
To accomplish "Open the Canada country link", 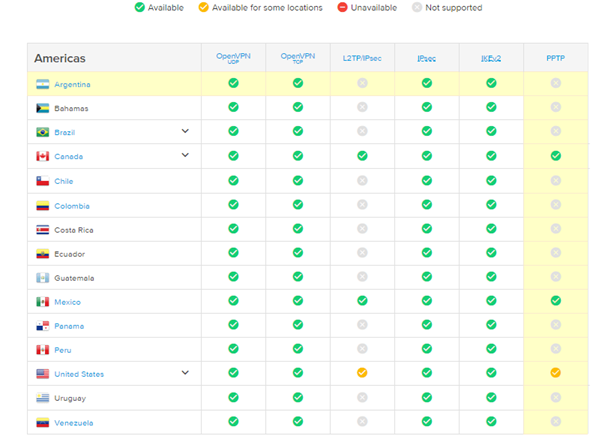I will click(x=68, y=157).
